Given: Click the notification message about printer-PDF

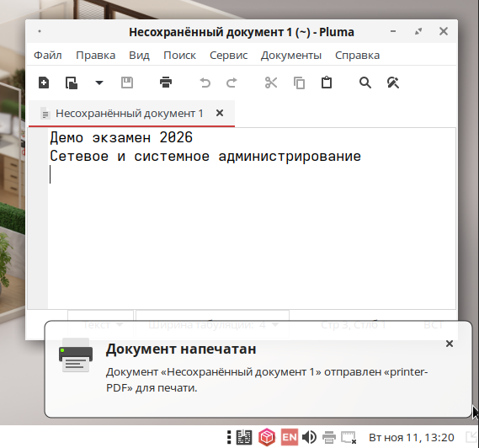Looking at the screenshot, I should coord(267,380).
